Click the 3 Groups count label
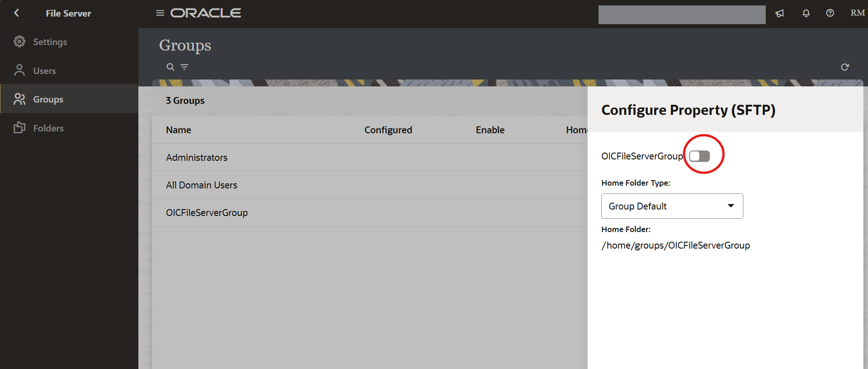The image size is (868, 369). pyautogui.click(x=185, y=101)
